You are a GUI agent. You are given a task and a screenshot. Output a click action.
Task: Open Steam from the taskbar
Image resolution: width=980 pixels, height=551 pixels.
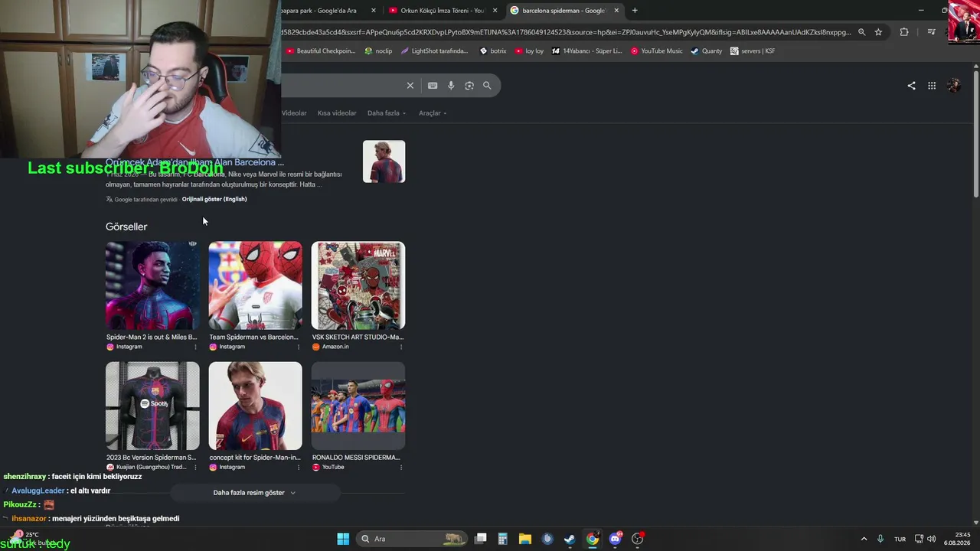(x=570, y=539)
